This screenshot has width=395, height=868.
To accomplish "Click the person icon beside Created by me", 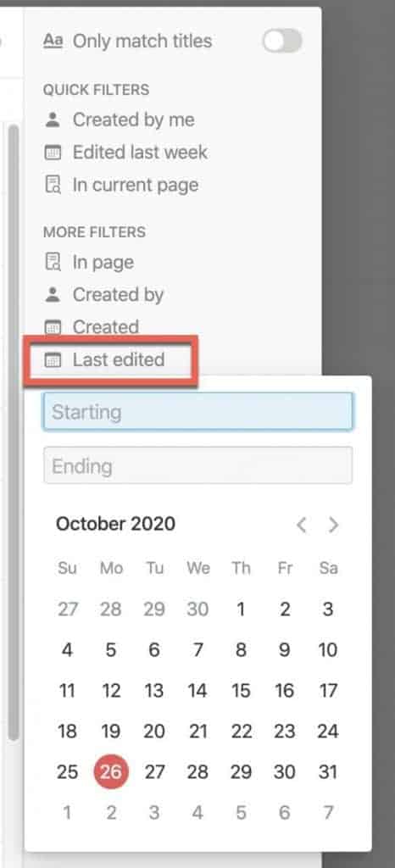I will coord(53,120).
